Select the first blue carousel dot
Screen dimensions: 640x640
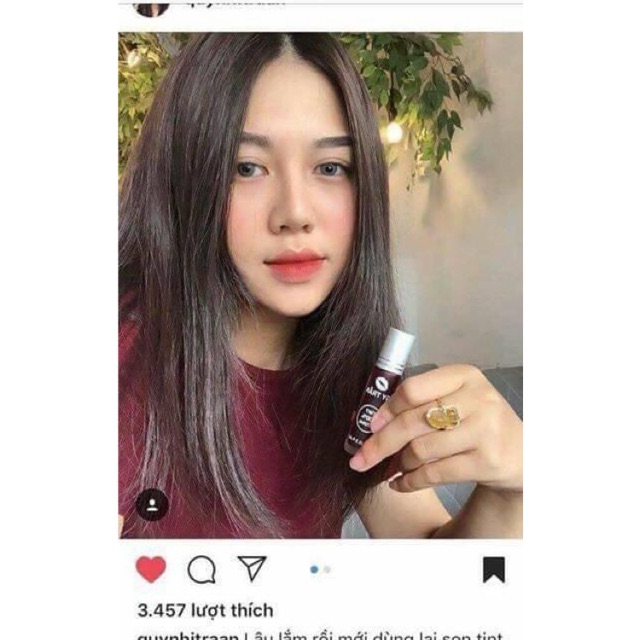pos(314,569)
